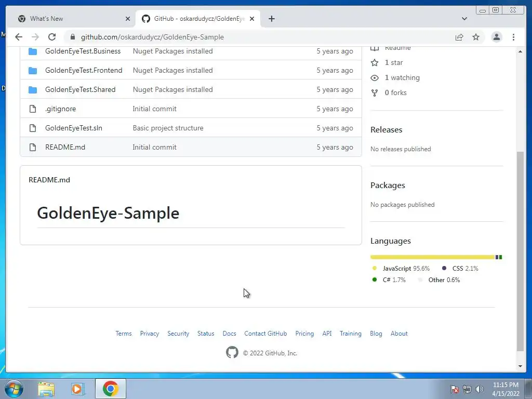
Task: Click the page vertical scrollbar thumb
Action: 520,251
